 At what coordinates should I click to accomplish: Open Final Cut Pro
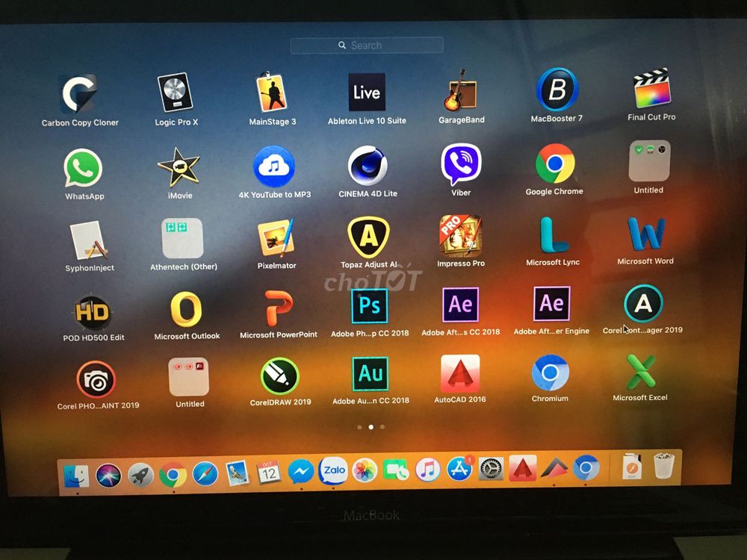(651, 88)
